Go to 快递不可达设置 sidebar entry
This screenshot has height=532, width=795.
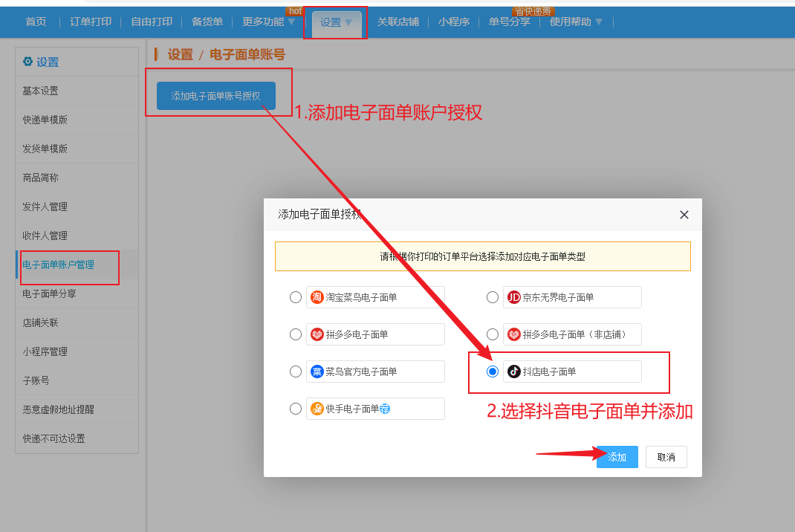[x=77, y=438]
